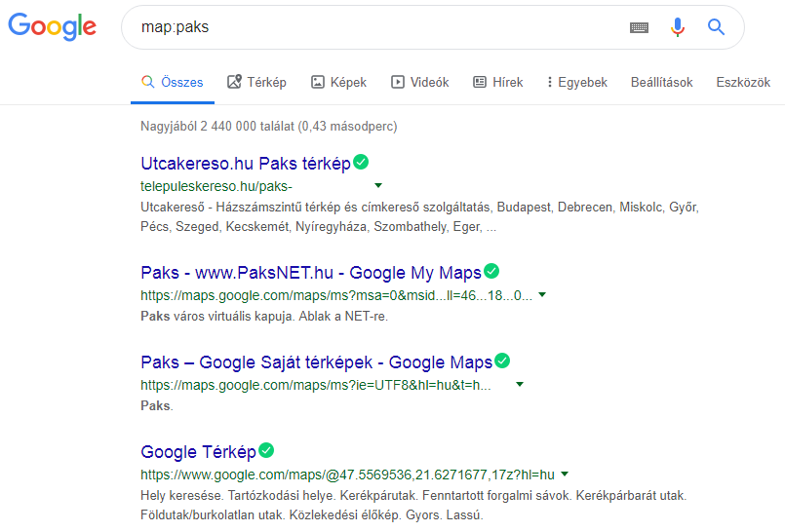
Task: Switch to the Hírek tab
Action: pyautogui.click(x=498, y=82)
